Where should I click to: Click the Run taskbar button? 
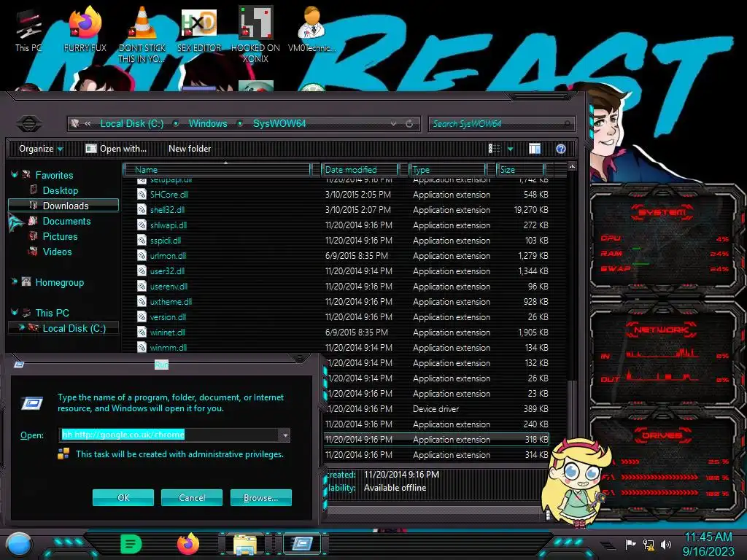pos(302,544)
